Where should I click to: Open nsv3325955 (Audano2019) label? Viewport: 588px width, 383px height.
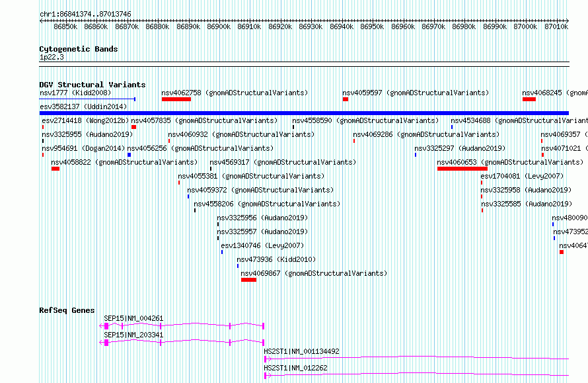click(87, 134)
